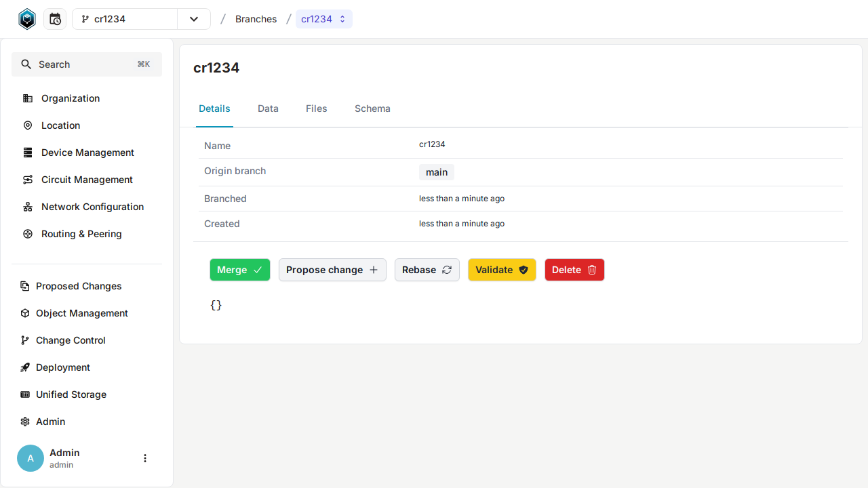Image resolution: width=868 pixels, height=488 pixels.
Task: Click the red Delete button
Action: (x=574, y=270)
